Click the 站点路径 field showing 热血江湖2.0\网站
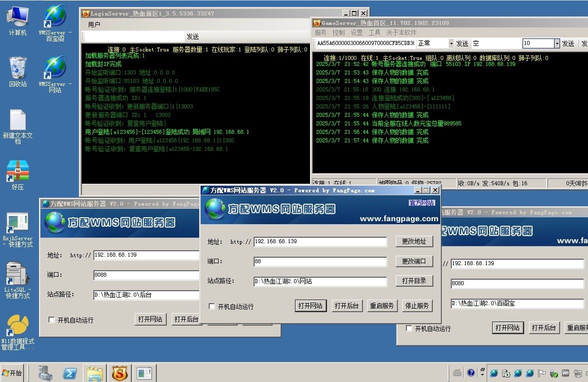 pyautogui.click(x=320, y=282)
